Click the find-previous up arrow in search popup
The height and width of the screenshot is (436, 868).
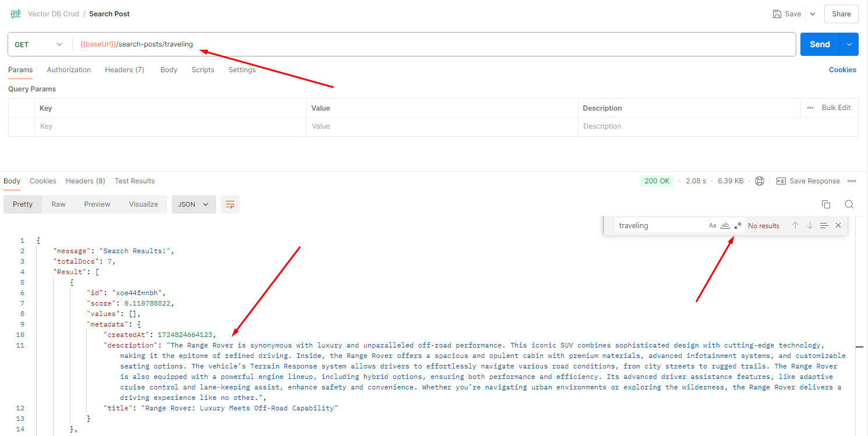coord(795,225)
